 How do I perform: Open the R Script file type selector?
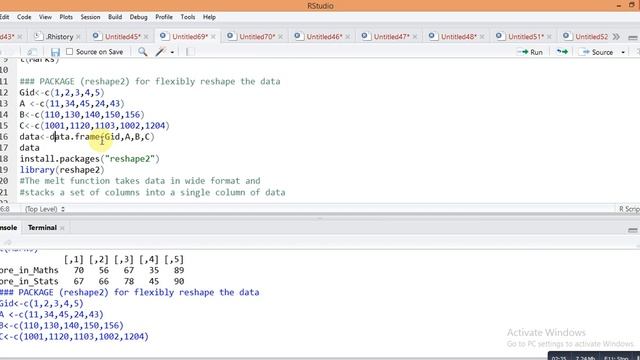(x=629, y=209)
